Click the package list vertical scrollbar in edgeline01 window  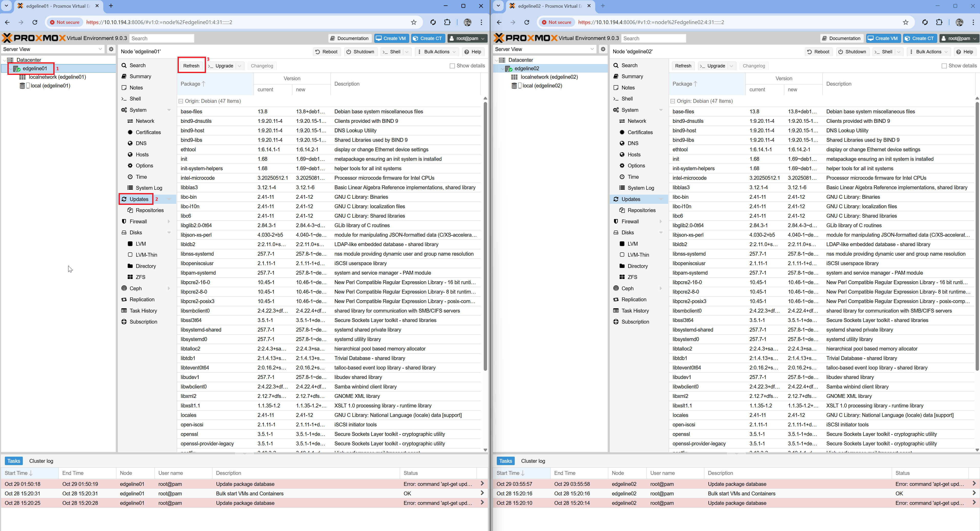(485, 236)
